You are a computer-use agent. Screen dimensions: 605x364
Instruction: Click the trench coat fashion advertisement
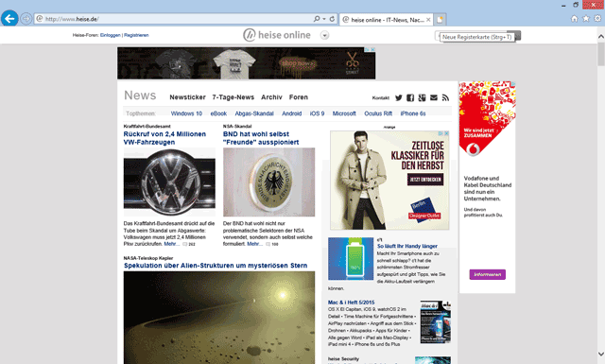tap(389, 181)
